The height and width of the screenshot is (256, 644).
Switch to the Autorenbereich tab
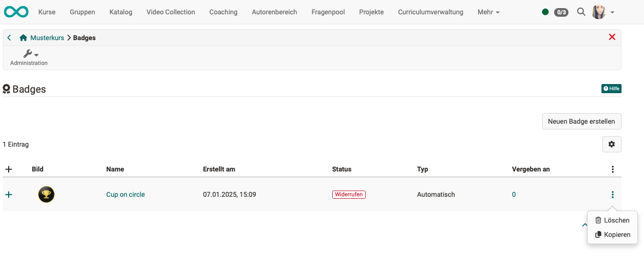274,12
